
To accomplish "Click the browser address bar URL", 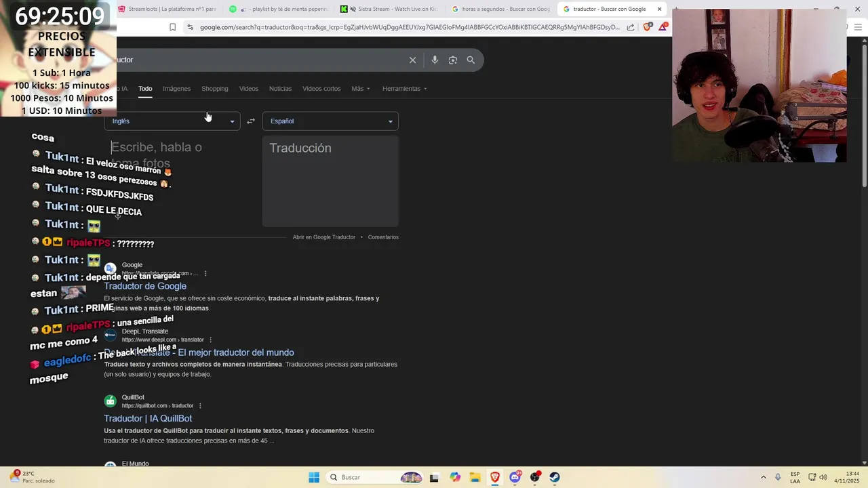I will 410,27.
